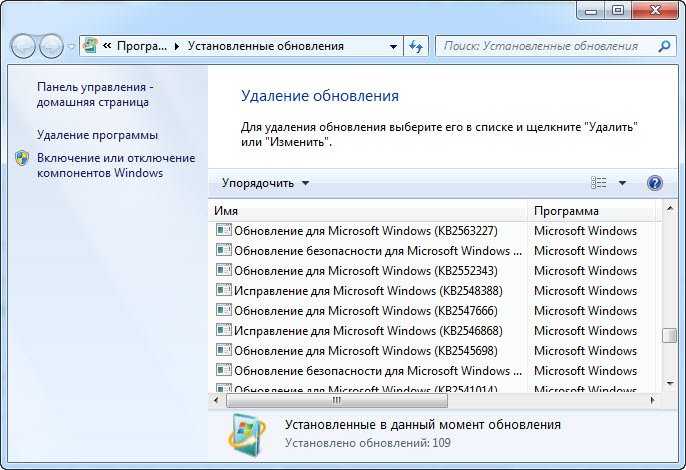Screen dimensions: 686x470
Task: Click the change view icon in toolbar
Action: coord(598,183)
